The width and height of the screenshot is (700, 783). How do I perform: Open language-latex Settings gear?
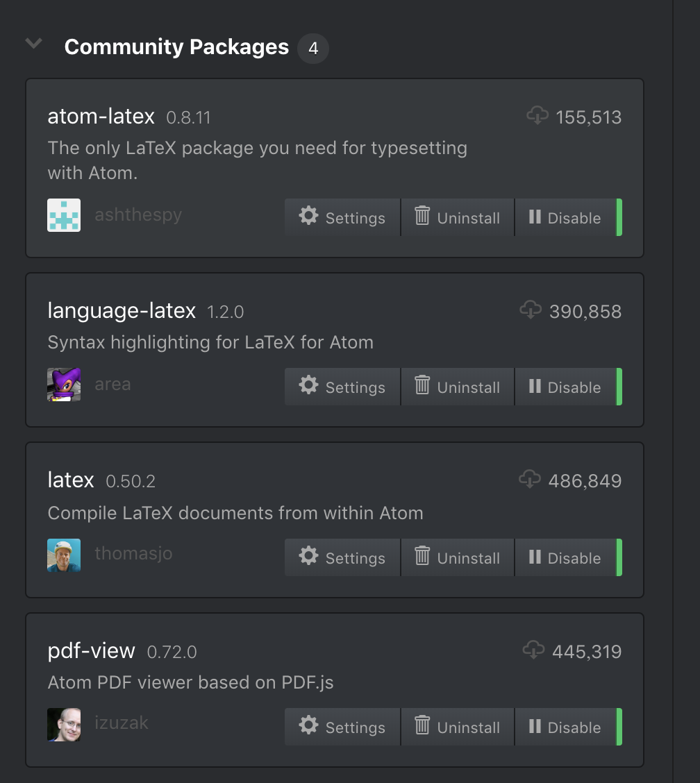308,385
